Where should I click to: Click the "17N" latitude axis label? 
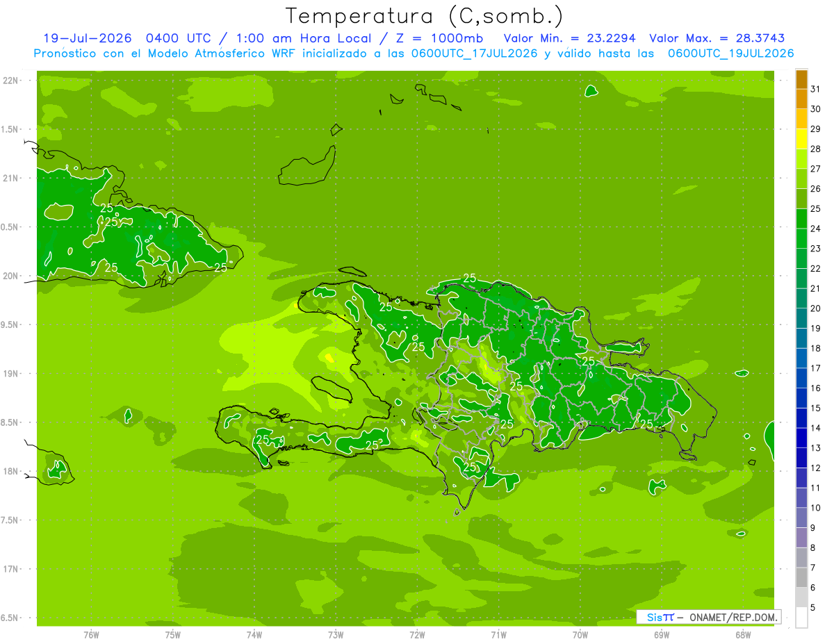point(11,569)
